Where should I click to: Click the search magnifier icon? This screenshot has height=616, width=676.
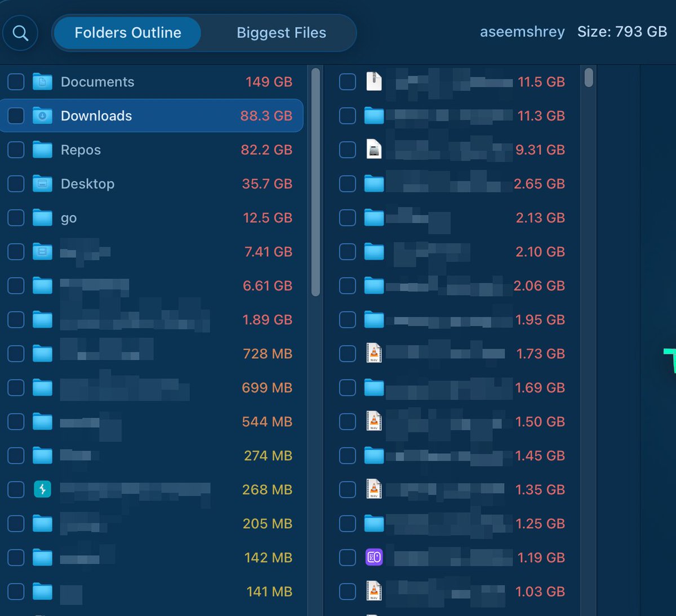(x=20, y=33)
